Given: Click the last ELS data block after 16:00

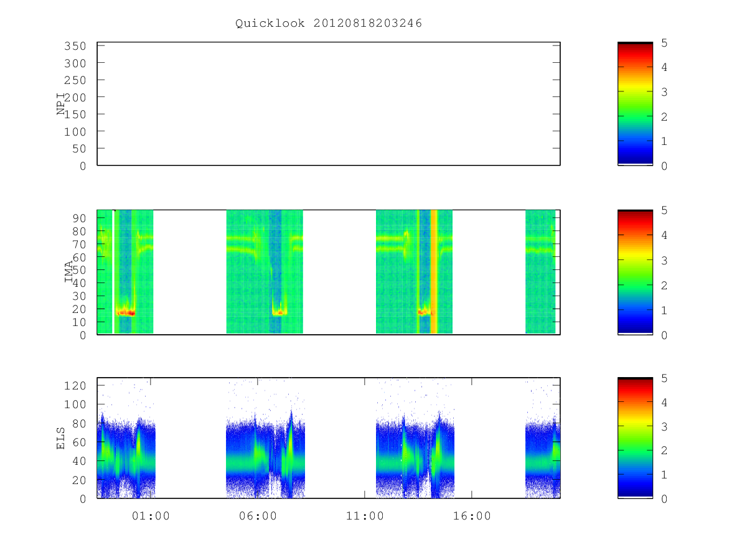Looking at the screenshot, I should coord(543,438).
